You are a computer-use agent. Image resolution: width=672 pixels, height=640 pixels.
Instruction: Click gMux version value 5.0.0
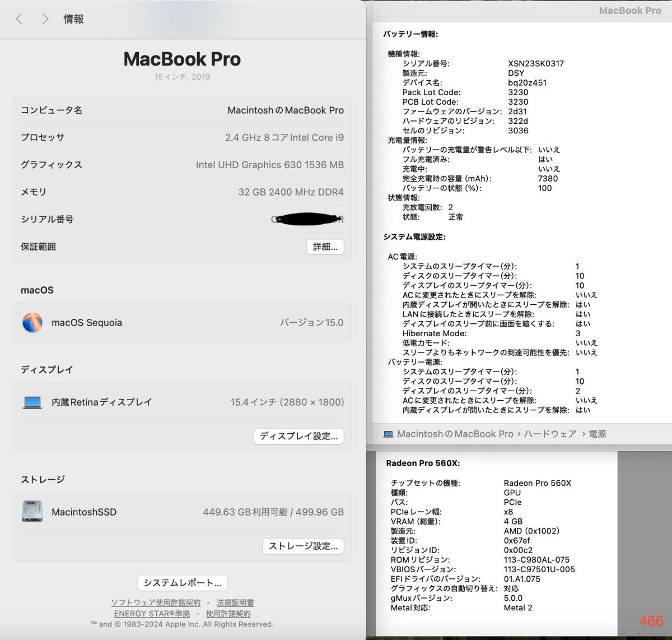coord(513,598)
